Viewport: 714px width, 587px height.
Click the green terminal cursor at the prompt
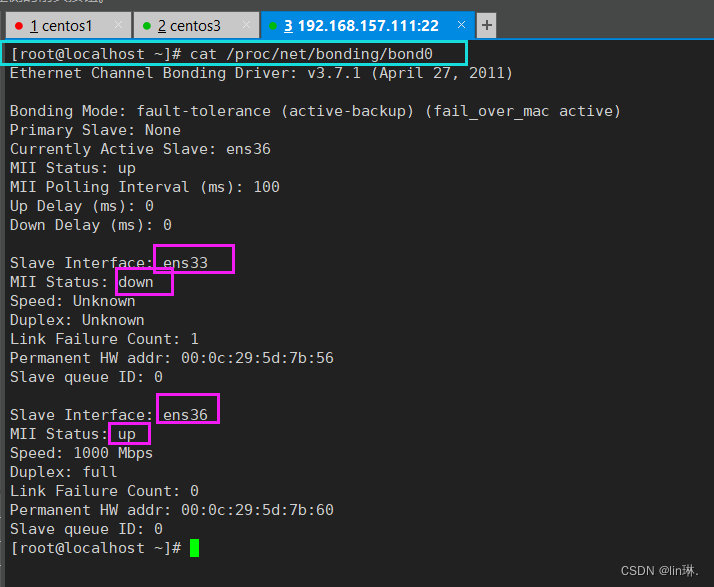pyautogui.click(x=194, y=548)
